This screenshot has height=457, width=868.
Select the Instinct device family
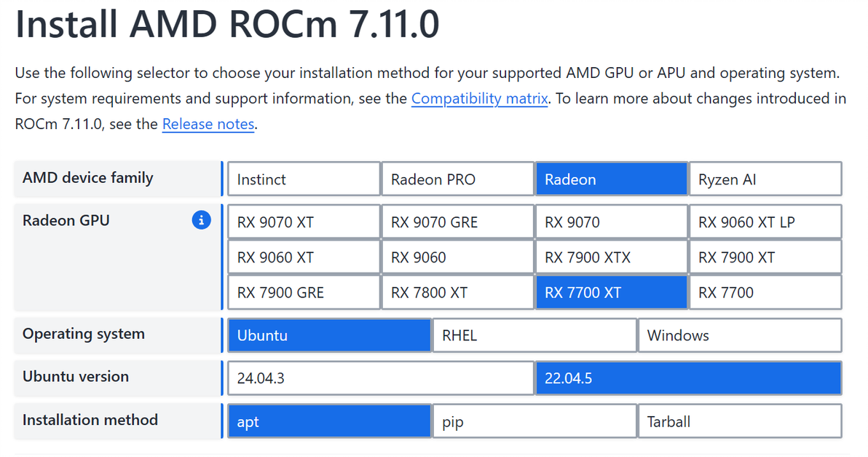304,179
